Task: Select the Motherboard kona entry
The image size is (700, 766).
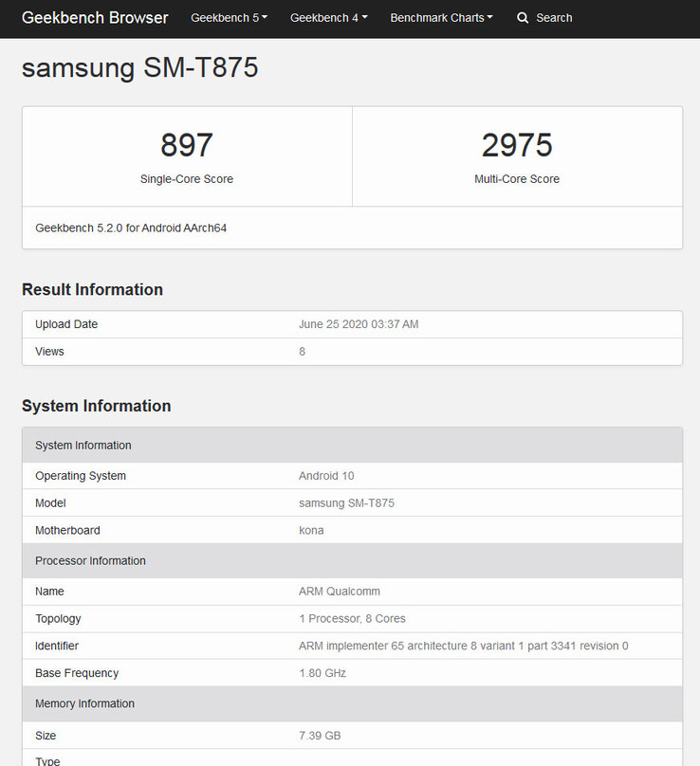Action: (x=311, y=530)
